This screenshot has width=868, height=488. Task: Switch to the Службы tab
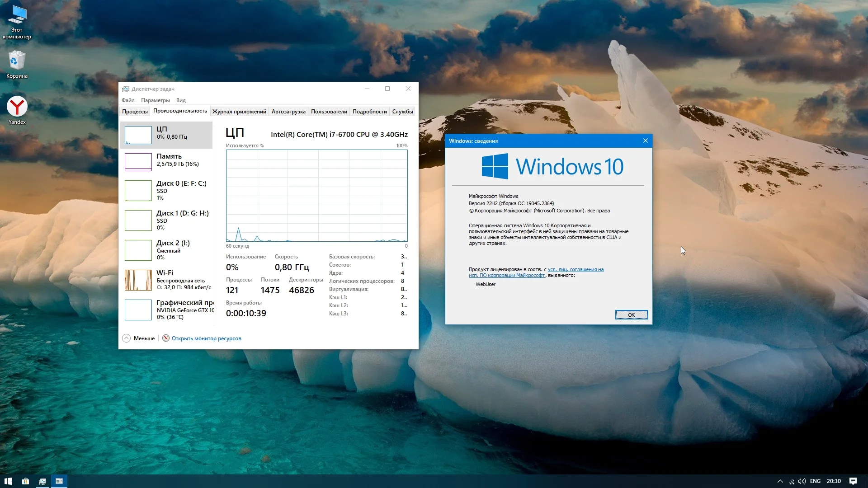tap(402, 112)
